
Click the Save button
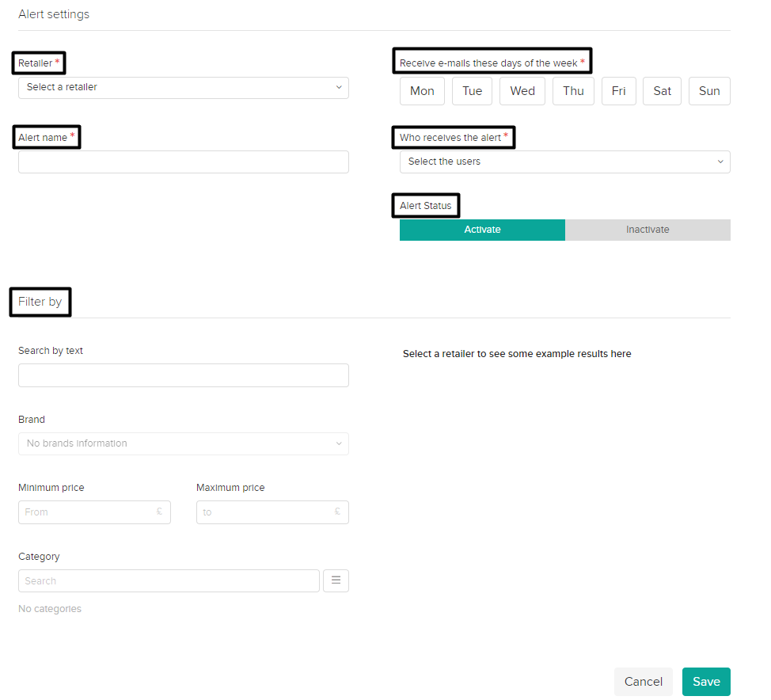pos(706,682)
